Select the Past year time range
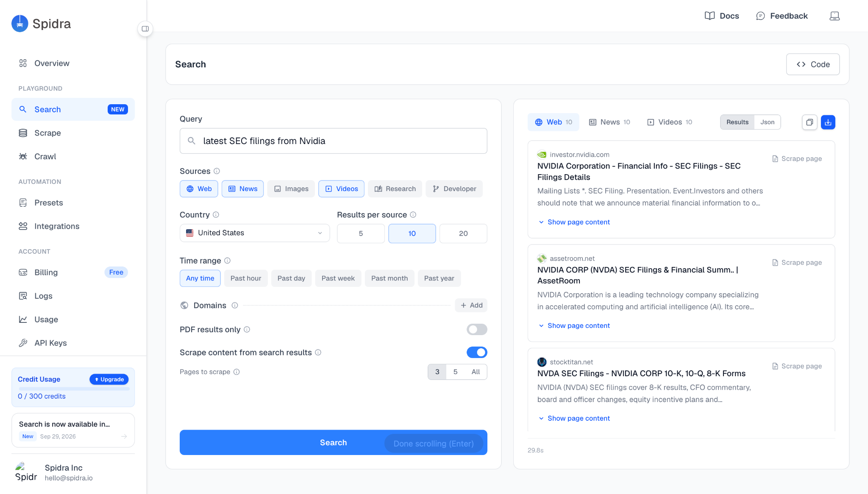 click(439, 278)
